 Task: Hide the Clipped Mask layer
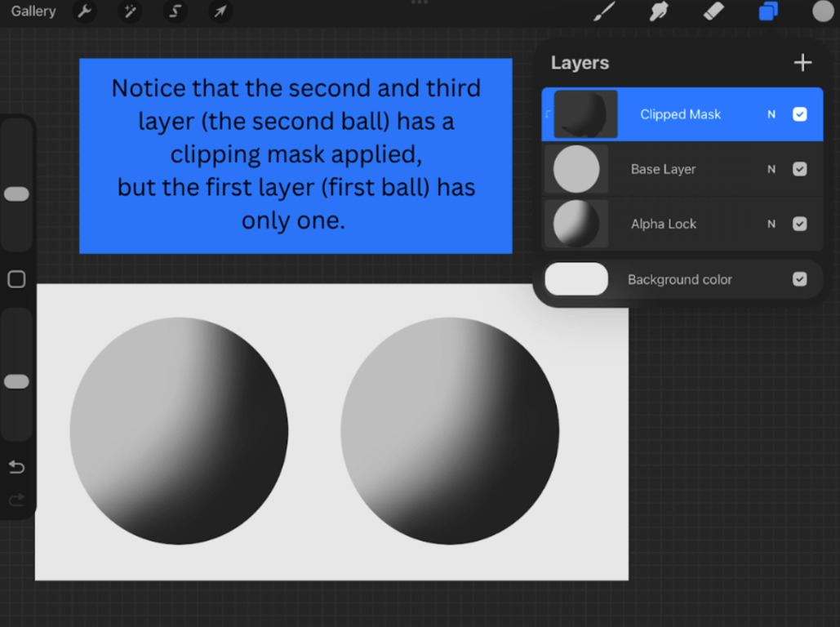pyautogui.click(x=799, y=114)
